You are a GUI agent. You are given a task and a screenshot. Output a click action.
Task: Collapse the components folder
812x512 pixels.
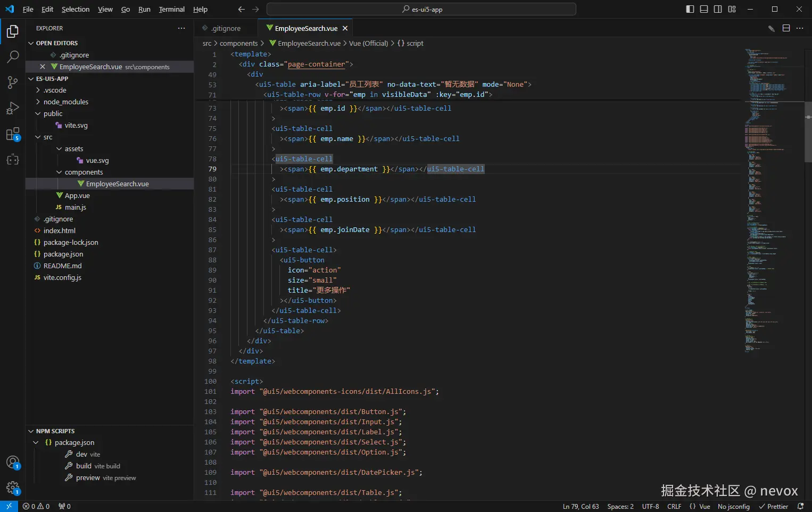pyautogui.click(x=84, y=172)
